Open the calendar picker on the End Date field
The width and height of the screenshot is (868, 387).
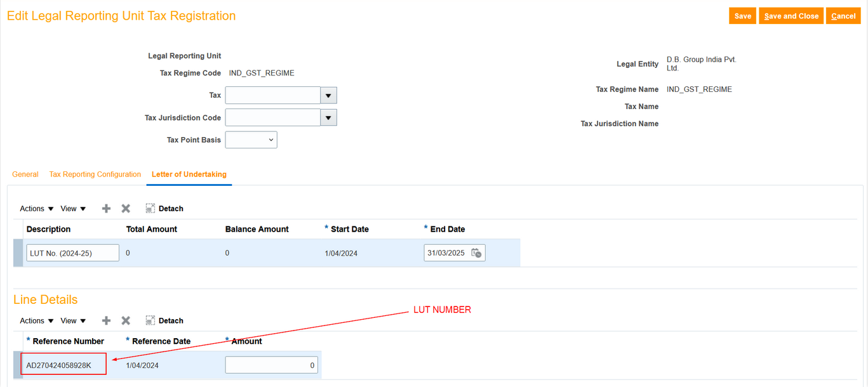pos(477,253)
